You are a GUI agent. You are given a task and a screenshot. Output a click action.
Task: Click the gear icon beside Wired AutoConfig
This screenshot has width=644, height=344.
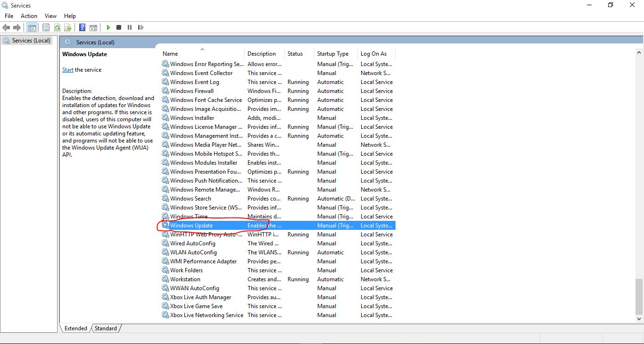click(165, 243)
